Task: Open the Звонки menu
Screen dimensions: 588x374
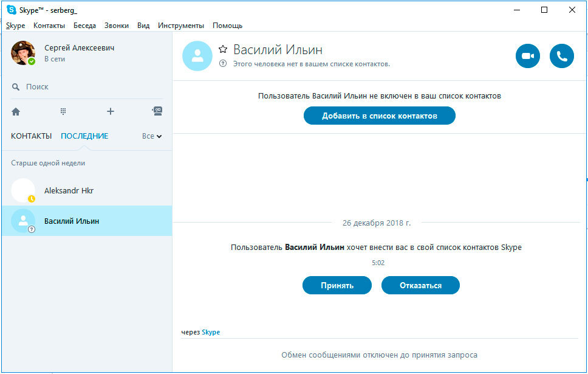Action: (x=116, y=26)
